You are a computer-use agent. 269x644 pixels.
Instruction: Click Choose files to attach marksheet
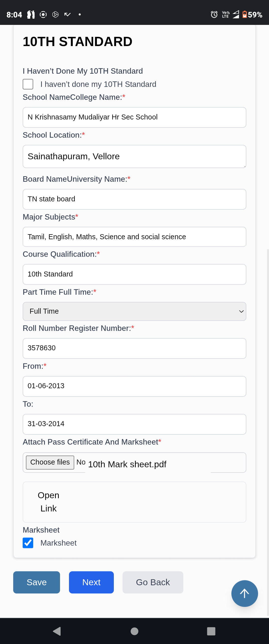(x=50, y=462)
